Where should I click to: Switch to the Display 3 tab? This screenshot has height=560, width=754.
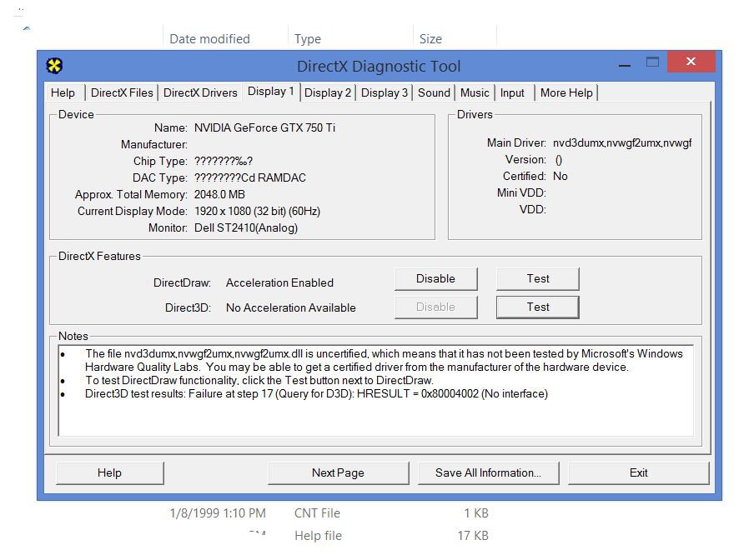pyautogui.click(x=385, y=92)
